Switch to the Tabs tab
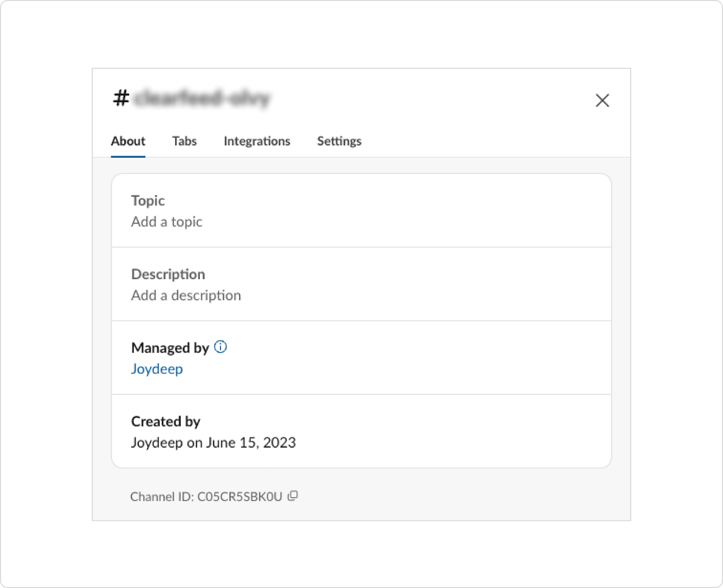 [x=184, y=141]
